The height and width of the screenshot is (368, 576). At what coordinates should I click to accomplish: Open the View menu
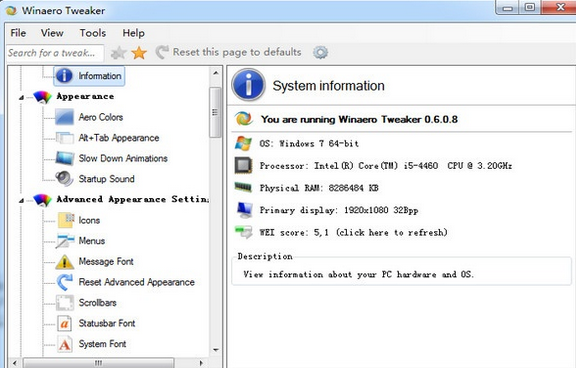pos(52,33)
